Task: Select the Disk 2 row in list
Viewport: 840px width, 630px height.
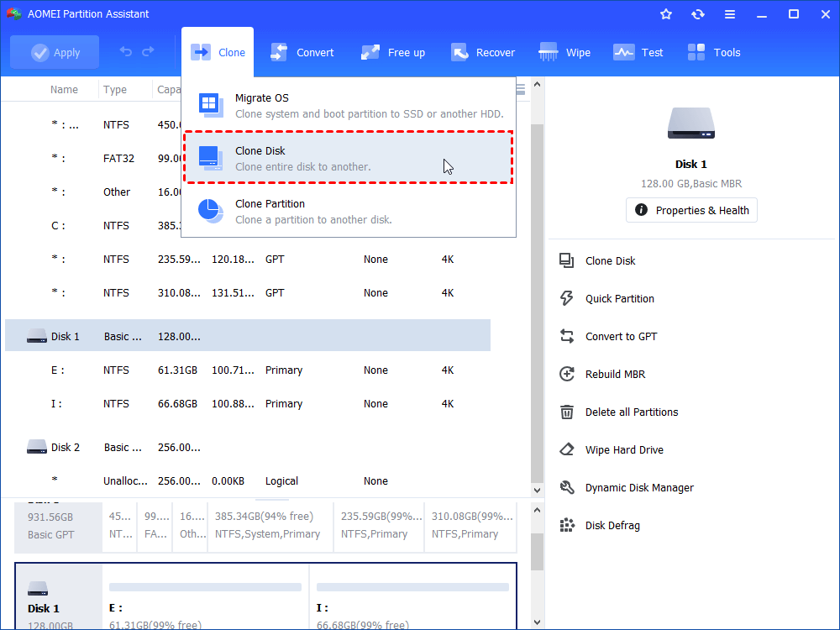Action: click(x=248, y=448)
